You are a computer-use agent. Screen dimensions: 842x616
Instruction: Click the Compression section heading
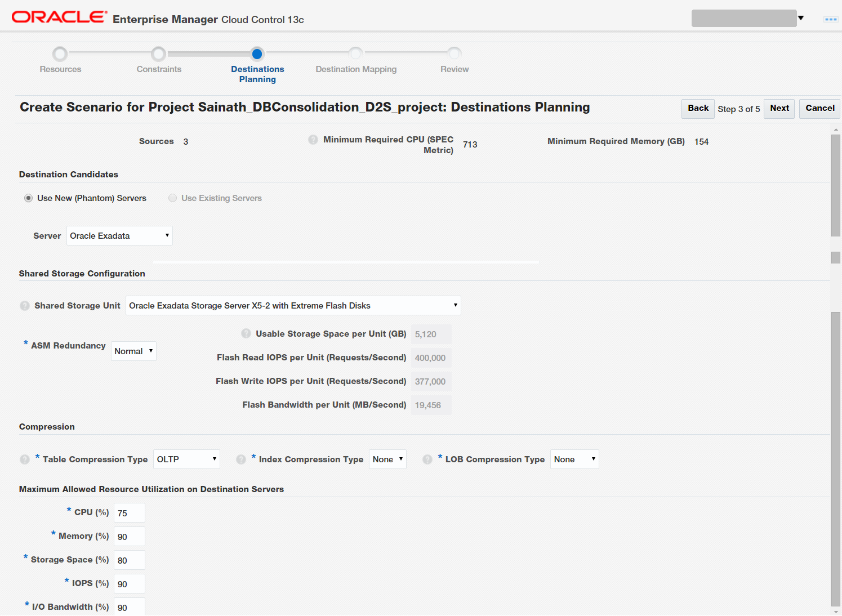click(47, 427)
